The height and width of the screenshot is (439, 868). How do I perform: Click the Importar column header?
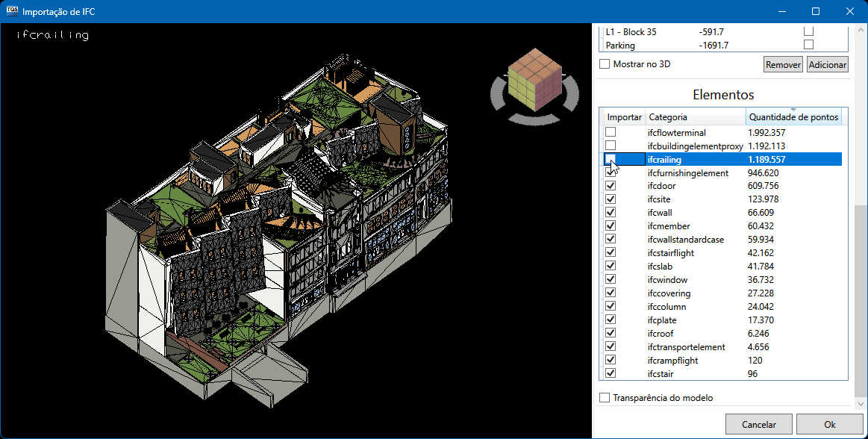point(624,117)
